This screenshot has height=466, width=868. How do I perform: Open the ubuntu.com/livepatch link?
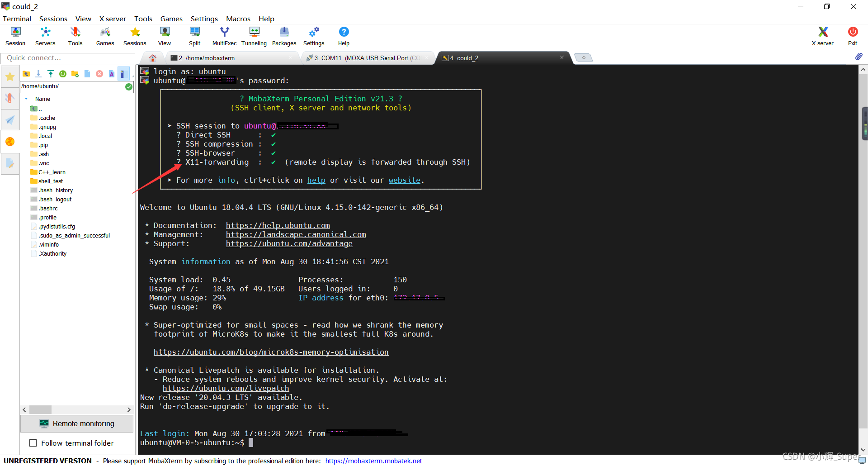pyautogui.click(x=226, y=388)
